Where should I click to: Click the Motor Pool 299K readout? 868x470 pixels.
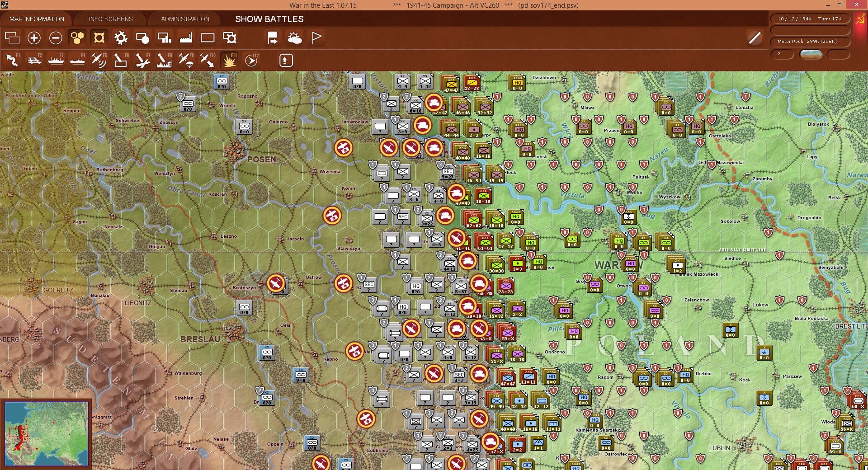(x=810, y=42)
